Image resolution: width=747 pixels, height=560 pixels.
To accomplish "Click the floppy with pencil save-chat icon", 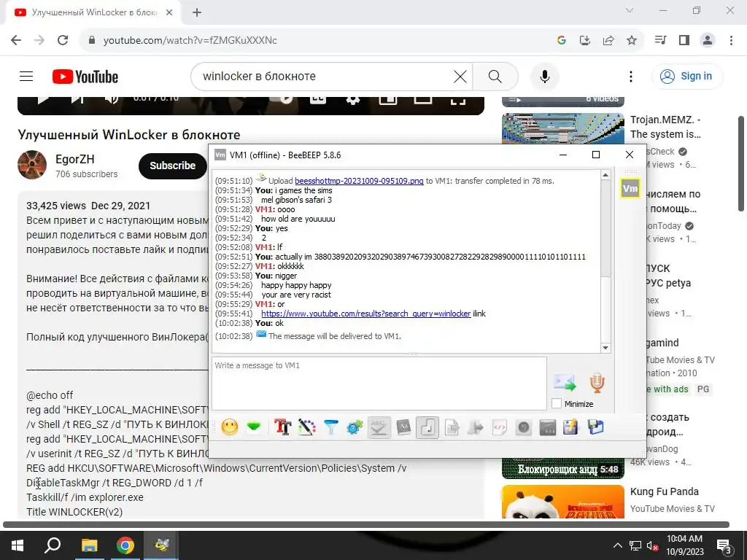I will point(570,427).
